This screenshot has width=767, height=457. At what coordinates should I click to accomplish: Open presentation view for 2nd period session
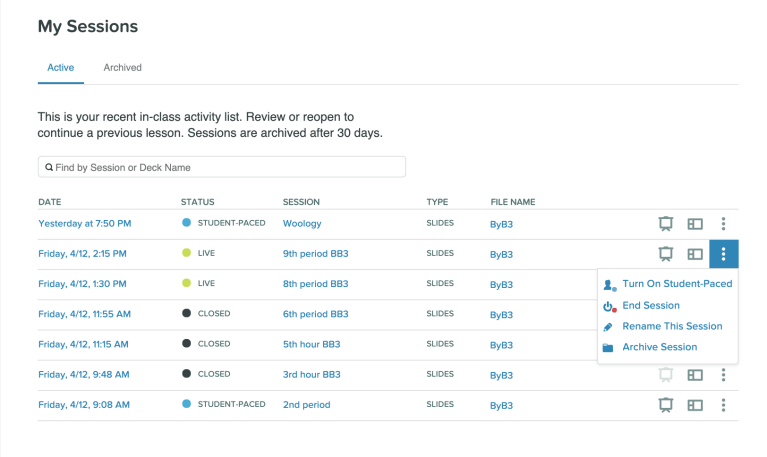pos(664,405)
